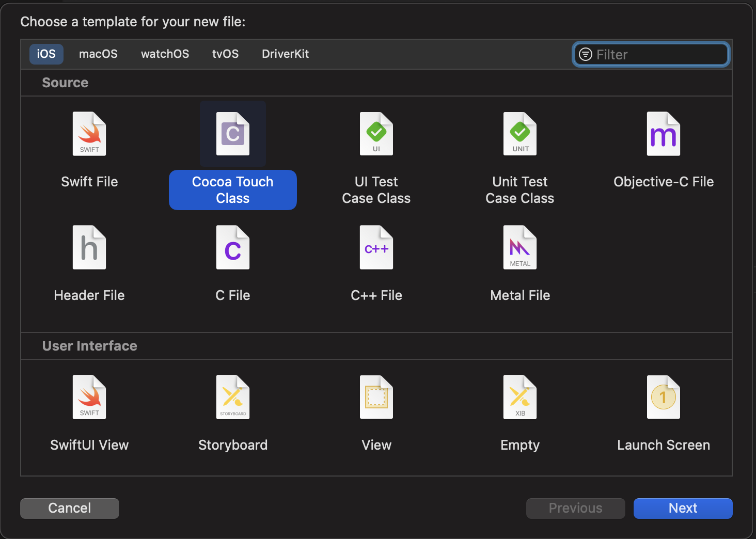Click the 'Objective-C File' label
The width and height of the screenshot is (756, 539).
pyautogui.click(x=664, y=182)
